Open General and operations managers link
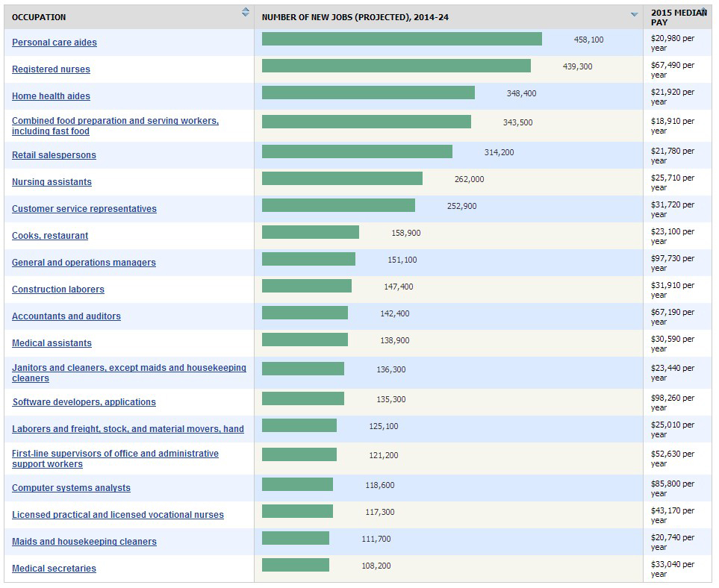Image resolution: width=719 pixels, height=588 pixels. point(84,263)
